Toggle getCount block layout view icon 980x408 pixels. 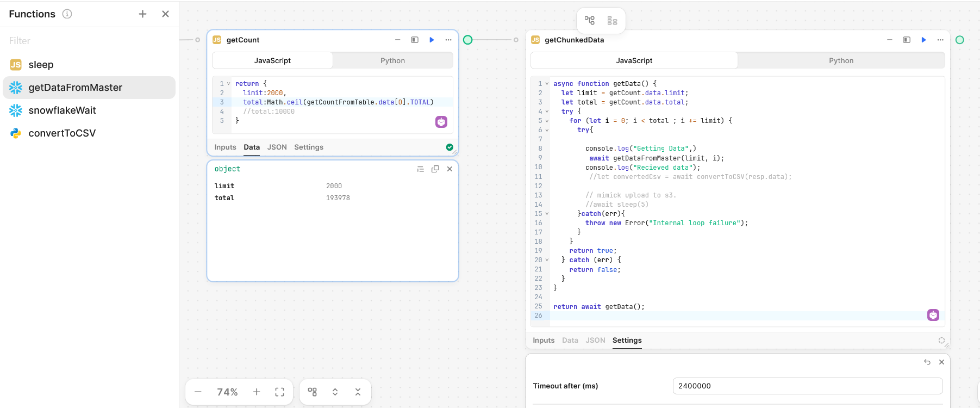pyautogui.click(x=415, y=40)
